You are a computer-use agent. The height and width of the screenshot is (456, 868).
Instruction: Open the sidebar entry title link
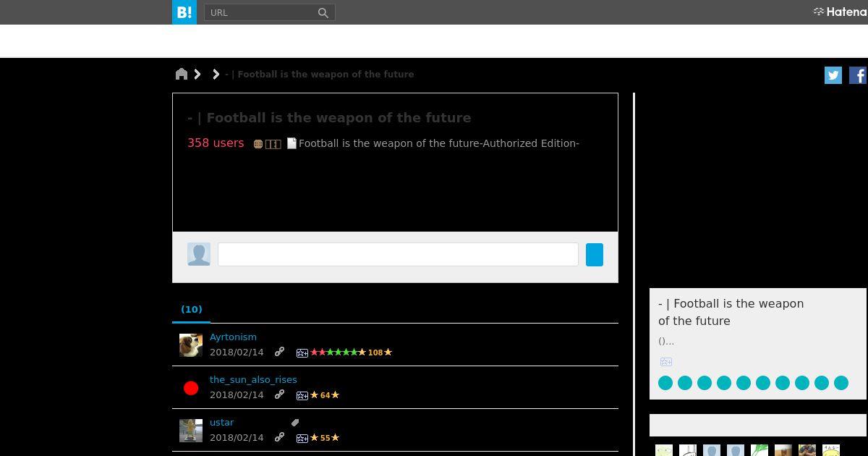731,312
